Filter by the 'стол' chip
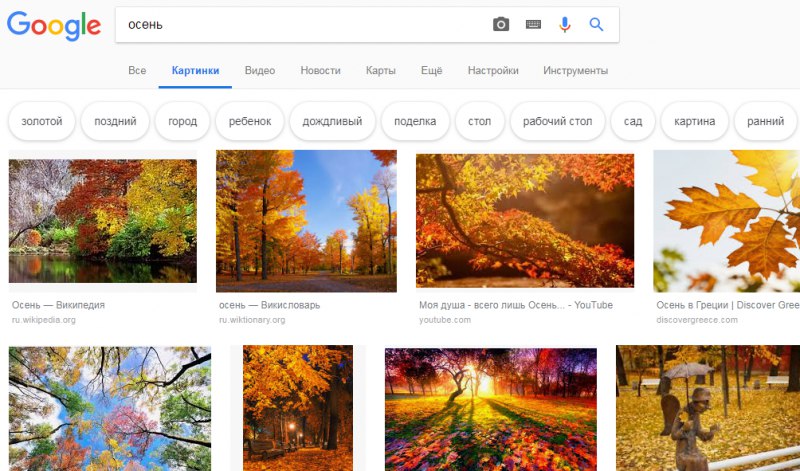 (x=480, y=121)
